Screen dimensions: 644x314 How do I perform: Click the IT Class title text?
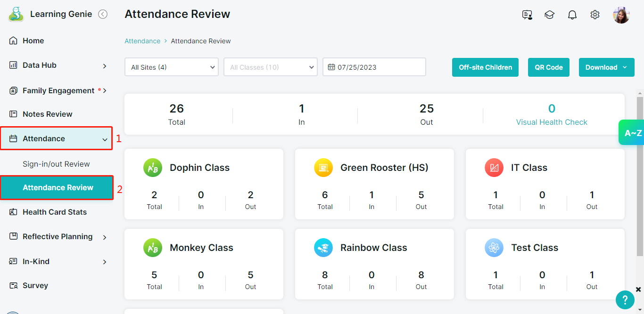[529, 168]
